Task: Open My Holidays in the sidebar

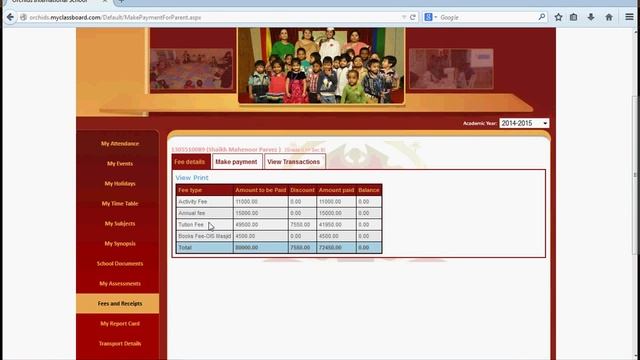Action: click(120, 184)
